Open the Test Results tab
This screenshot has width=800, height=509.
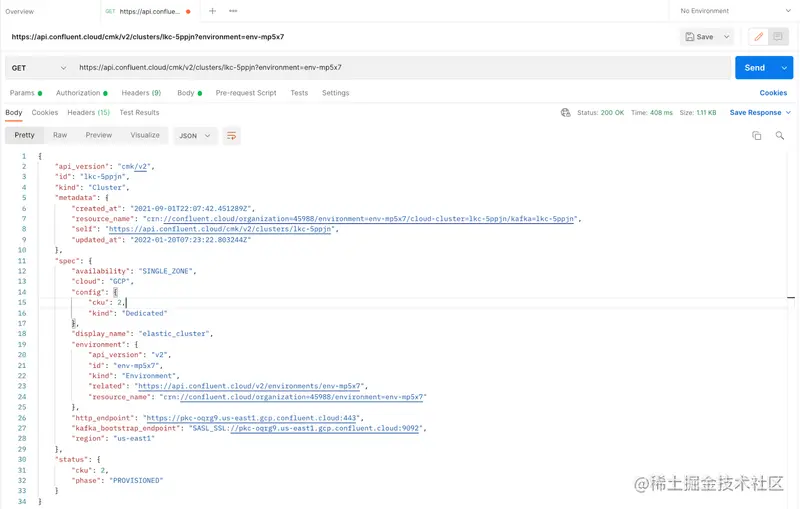click(139, 113)
